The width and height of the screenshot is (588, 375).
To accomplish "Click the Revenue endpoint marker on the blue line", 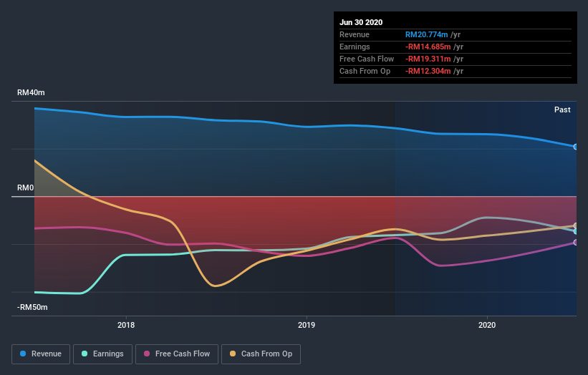I will (x=576, y=147).
